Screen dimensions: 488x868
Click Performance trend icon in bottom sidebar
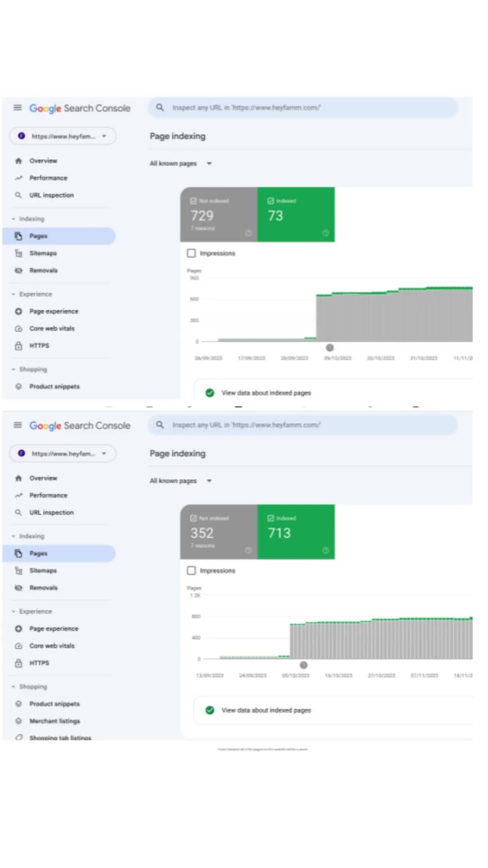click(x=19, y=495)
